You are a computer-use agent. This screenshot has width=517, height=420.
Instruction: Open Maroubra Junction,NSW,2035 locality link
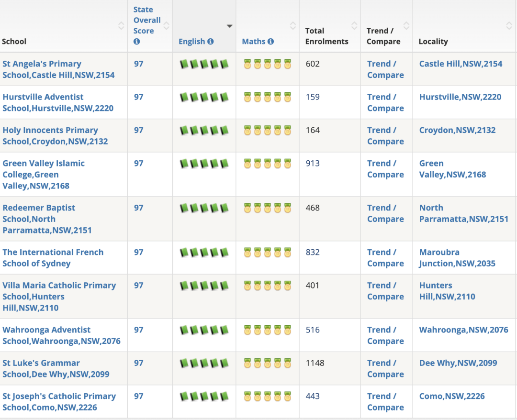tap(457, 258)
